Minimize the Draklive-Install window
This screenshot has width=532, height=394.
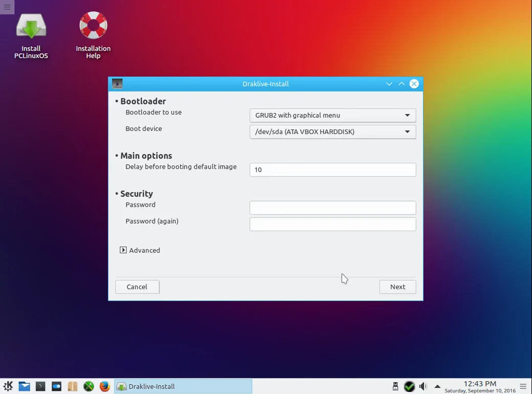click(389, 84)
